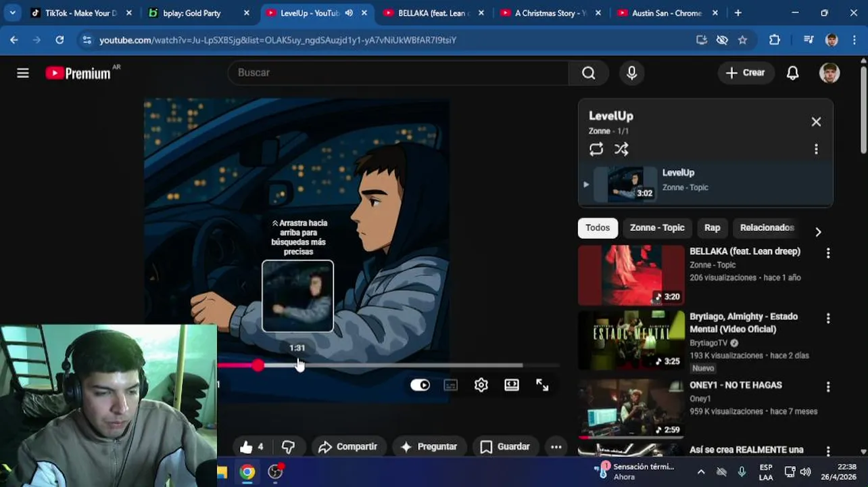Like the video with thumbs up
The width and height of the screenshot is (868, 487).
(251, 446)
